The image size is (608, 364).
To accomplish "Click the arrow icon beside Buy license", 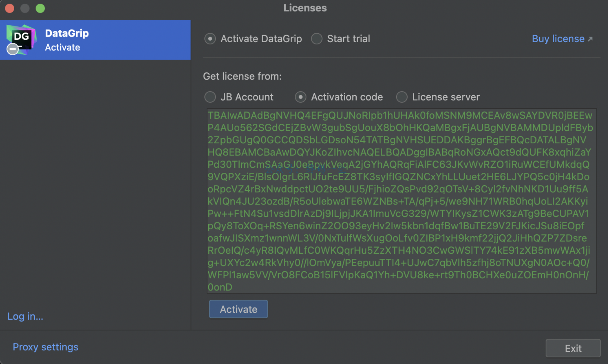I will point(590,39).
